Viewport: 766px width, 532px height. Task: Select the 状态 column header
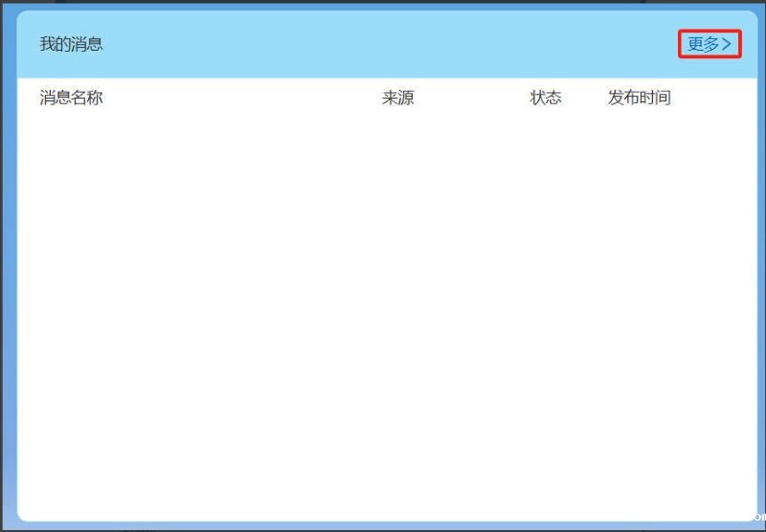click(x=546, y=98)
